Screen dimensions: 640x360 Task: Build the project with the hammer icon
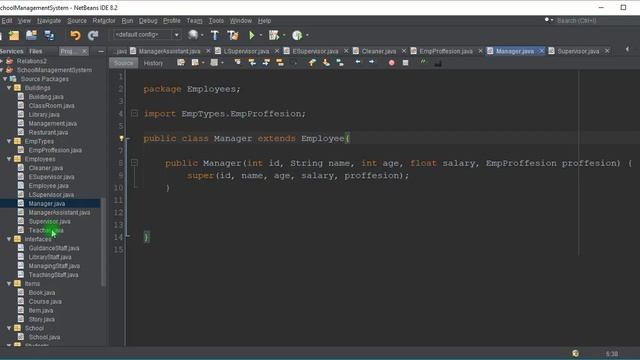pos(215,36)
